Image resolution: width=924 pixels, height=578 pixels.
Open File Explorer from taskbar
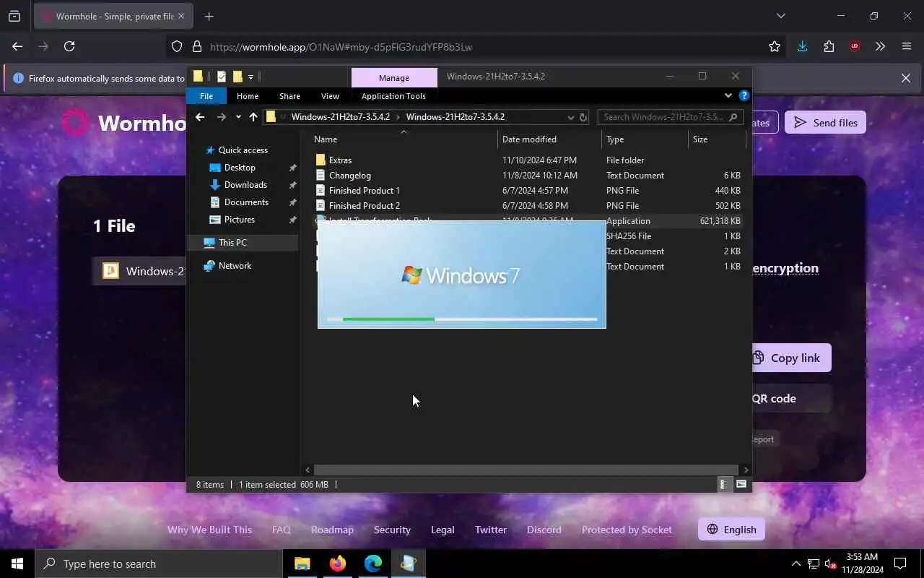coord(302,564)
